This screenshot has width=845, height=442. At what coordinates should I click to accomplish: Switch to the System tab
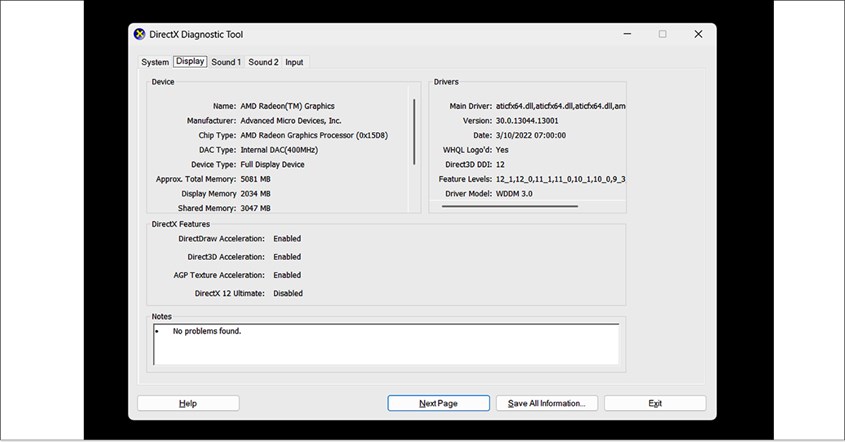tap(155, 62)
